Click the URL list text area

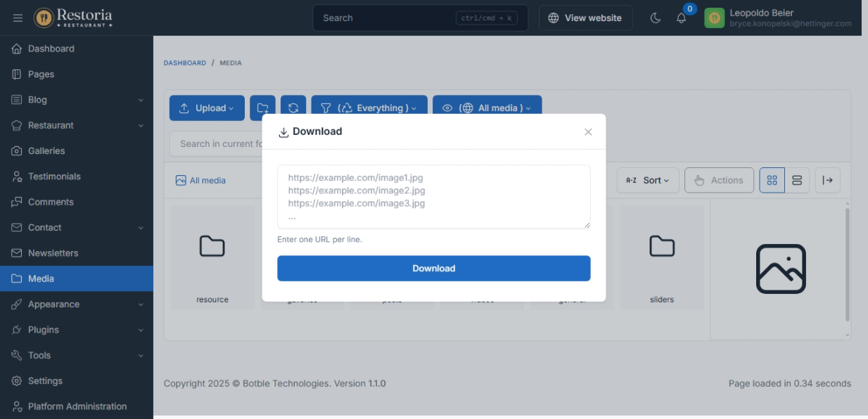tap(433, 197)
